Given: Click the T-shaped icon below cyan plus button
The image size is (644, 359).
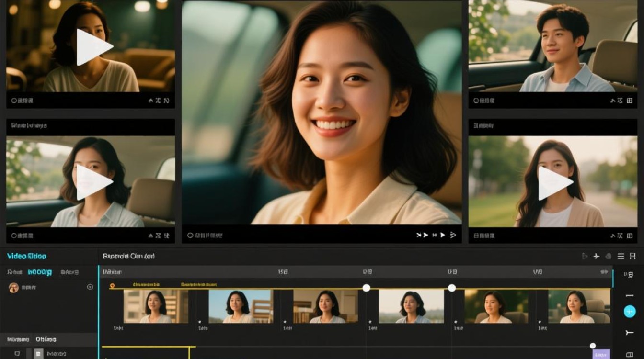Looking at the screenshot, I should (630, 333).
